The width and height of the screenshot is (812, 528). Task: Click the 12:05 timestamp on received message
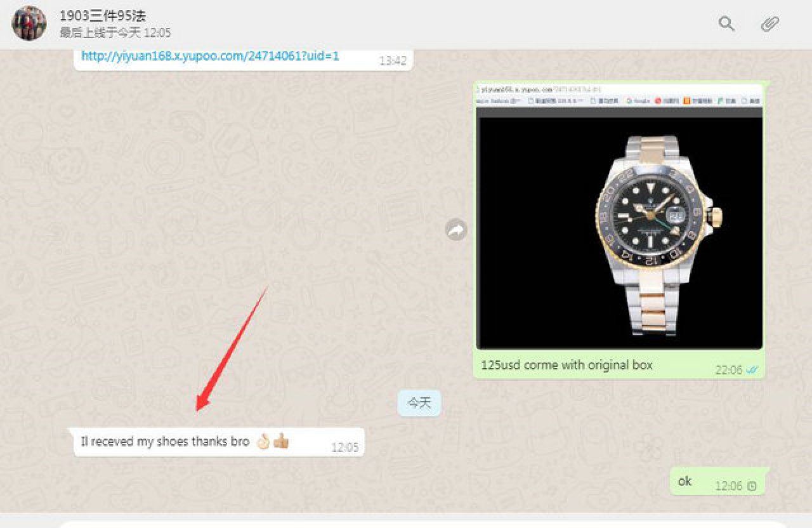click(x=344, y=447)
